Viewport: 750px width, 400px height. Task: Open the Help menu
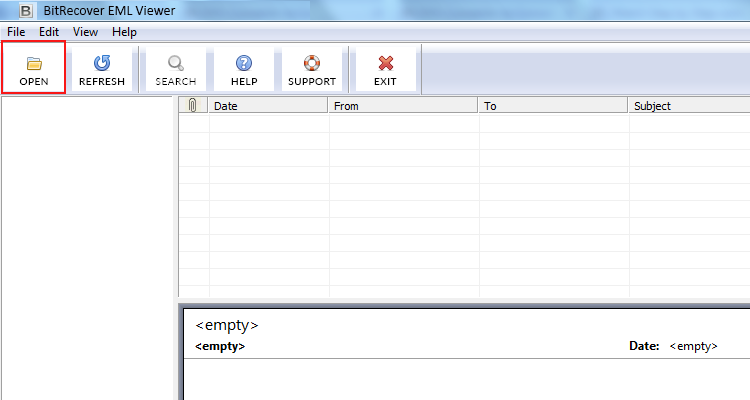pos(124,32)
